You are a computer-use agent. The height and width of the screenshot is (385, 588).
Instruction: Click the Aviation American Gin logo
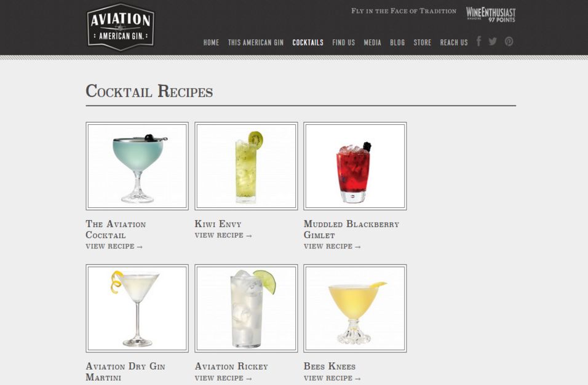point(121,27)
